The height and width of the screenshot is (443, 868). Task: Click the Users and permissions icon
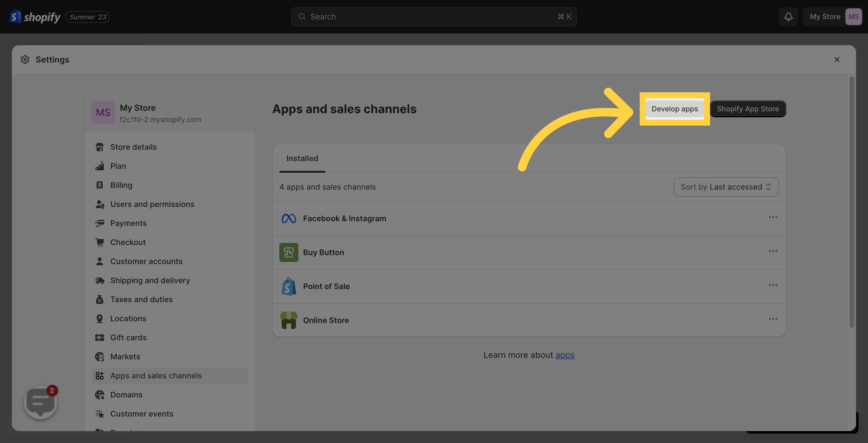tap(99, 204)
